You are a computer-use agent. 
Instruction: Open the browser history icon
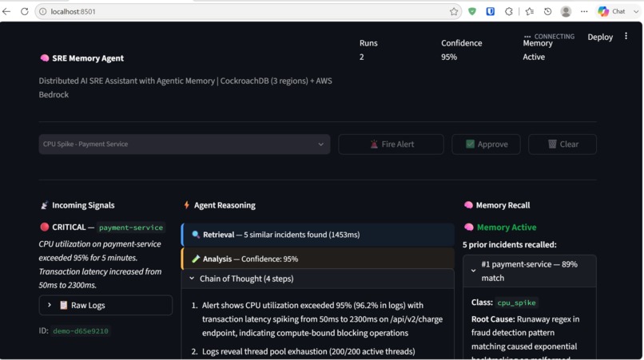click(x=547, y=11)
